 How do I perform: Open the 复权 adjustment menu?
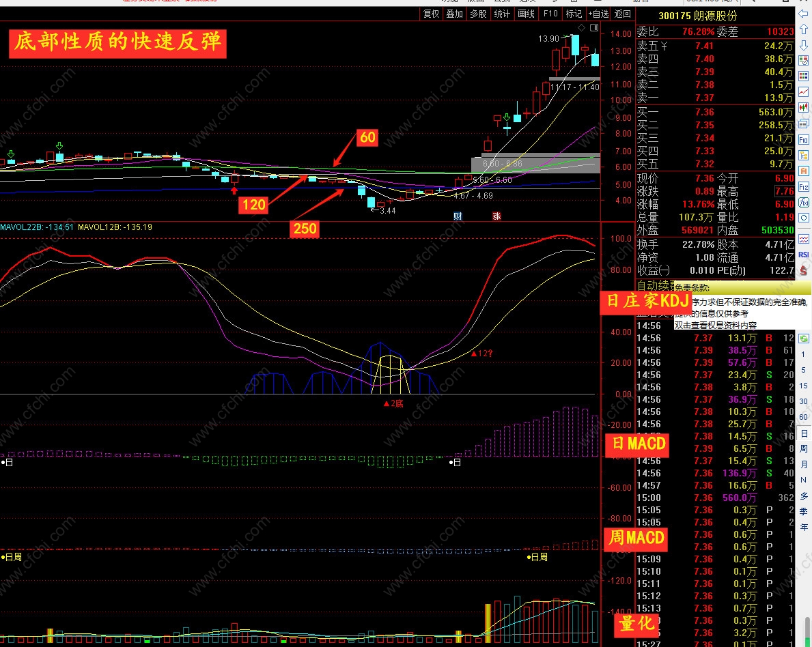point(431,14)
